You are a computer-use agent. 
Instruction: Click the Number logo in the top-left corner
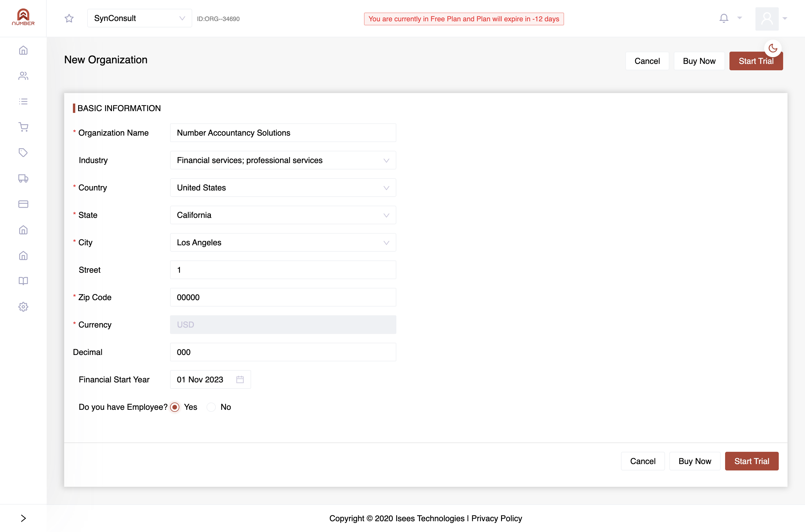click(x=23, y=17)
